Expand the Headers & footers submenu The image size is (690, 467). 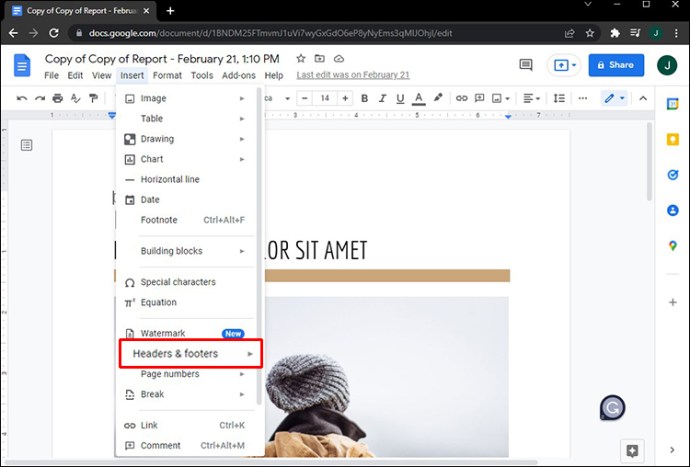pos(191,353)
